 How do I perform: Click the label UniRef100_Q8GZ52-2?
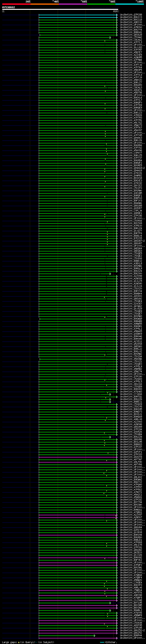(132, 630)
